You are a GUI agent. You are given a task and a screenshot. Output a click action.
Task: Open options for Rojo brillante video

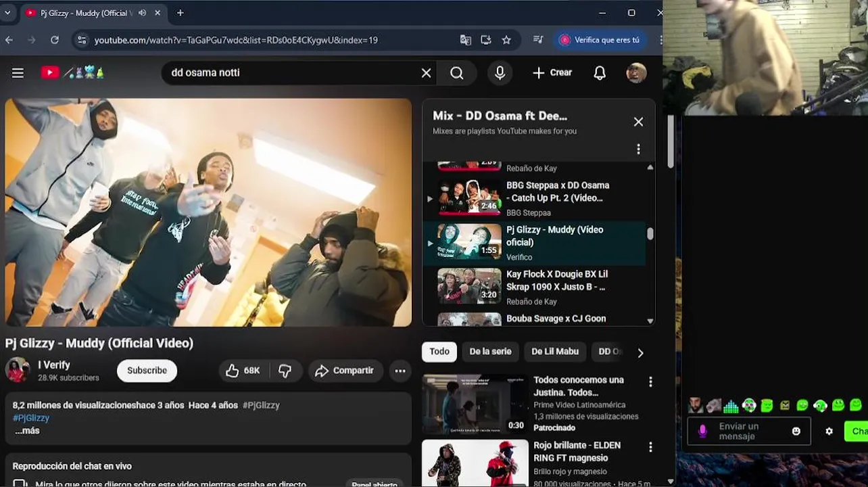[650, 447]
